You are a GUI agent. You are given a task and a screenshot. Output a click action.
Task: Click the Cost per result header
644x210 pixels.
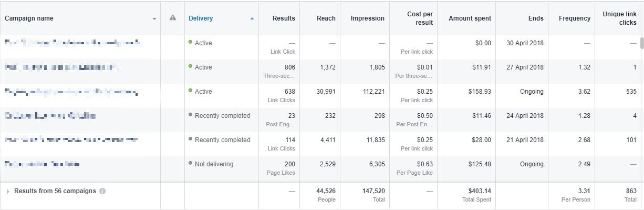[420, 18]
